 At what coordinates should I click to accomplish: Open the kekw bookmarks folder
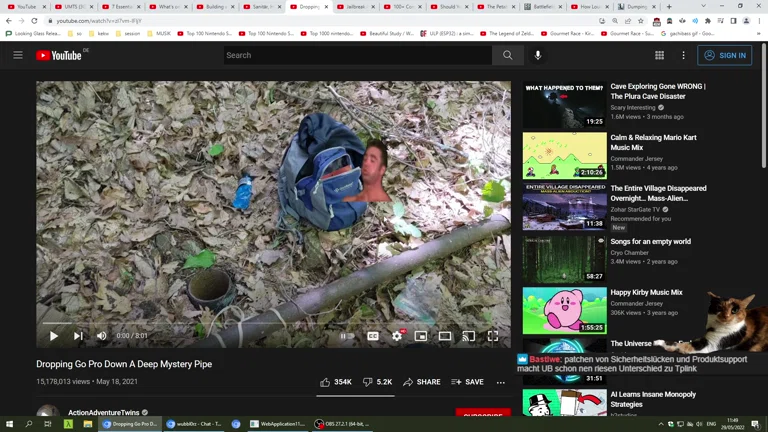[x=99, y=34]
